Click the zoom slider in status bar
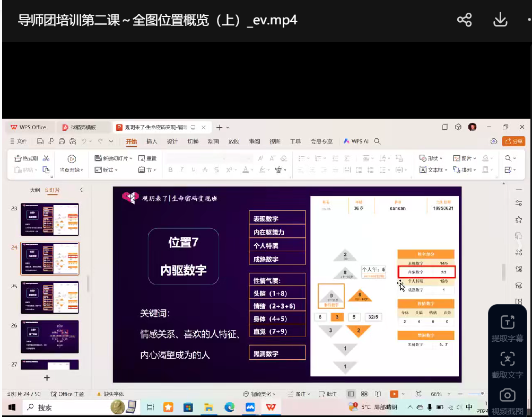Viewport: 532px width, 417px height. click(x=482, y=394)
